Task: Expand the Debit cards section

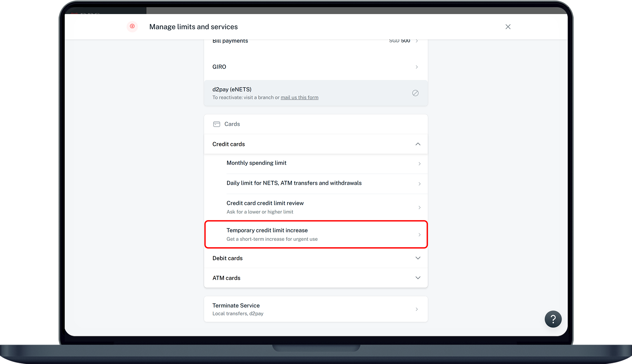Action: [x=418, y=258]
